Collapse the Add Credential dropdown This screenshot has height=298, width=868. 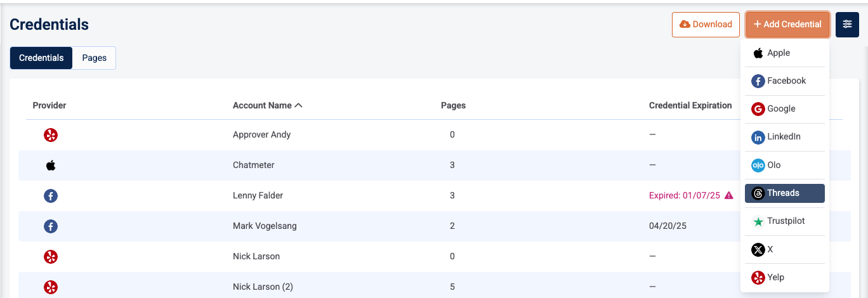pyautogui.click(x=787, y=25)
